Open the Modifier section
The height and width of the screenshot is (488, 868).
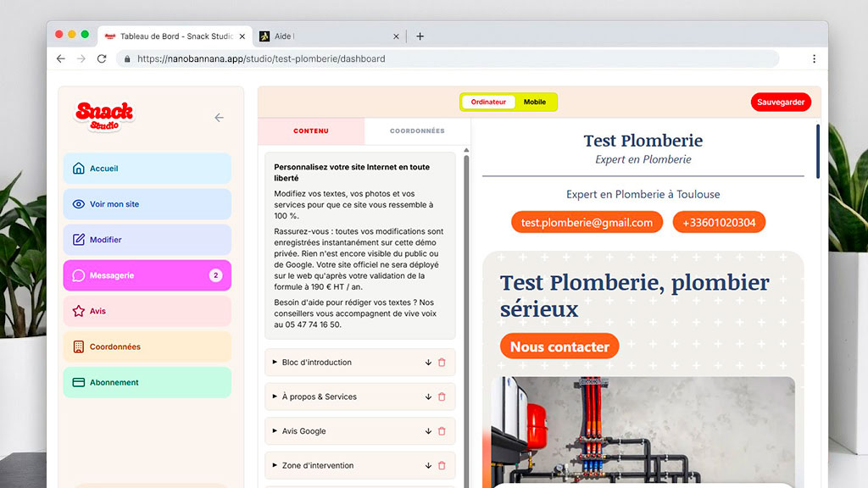click(x=147, y=240)
